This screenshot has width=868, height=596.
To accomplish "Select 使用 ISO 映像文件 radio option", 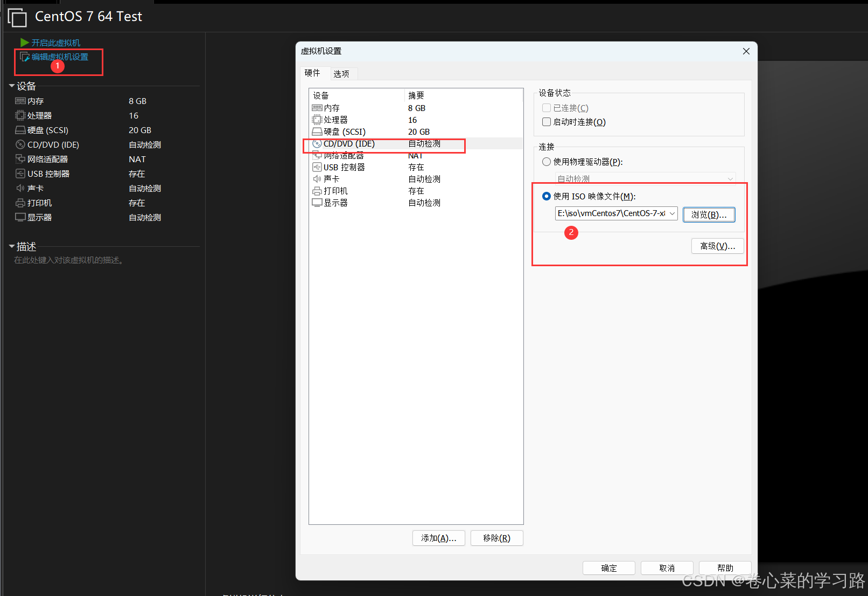I will [x=547, y=196].
